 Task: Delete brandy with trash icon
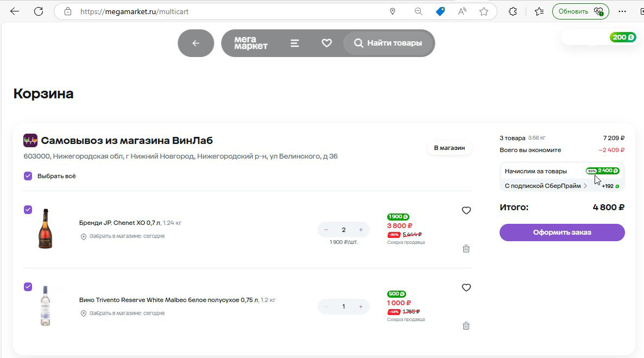coord(466,249)
